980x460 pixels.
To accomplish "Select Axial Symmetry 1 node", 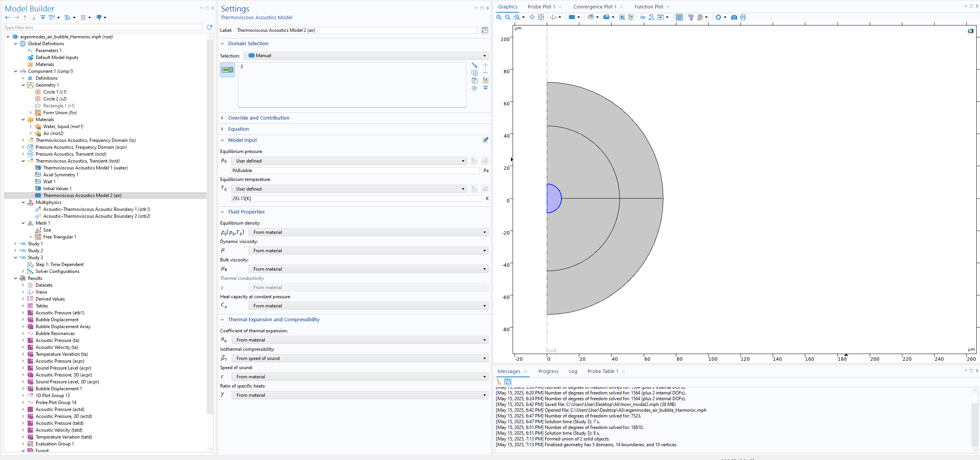I will (x=61, y=175).
